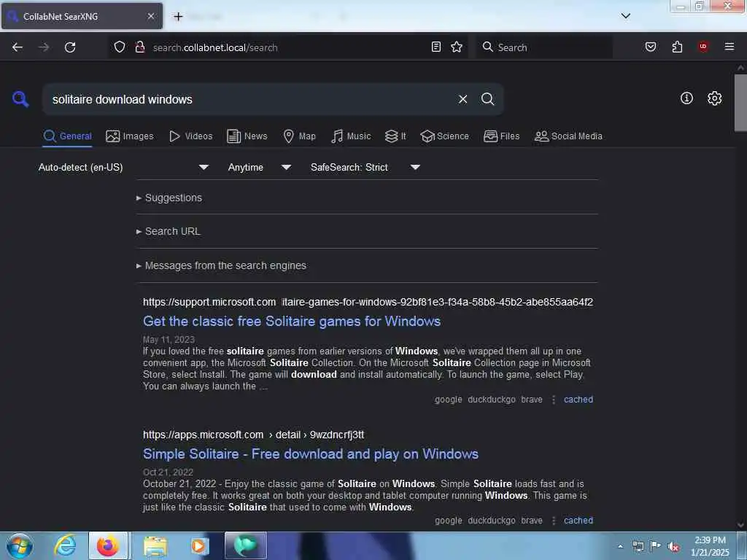Click the teal bird app on taskbar

click(245, 545)
